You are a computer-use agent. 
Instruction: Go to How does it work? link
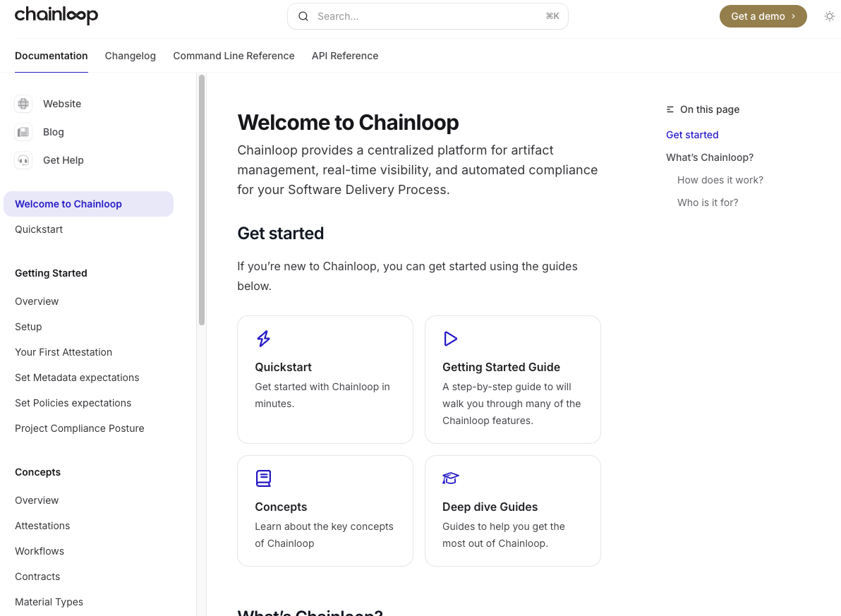point(720,180)
